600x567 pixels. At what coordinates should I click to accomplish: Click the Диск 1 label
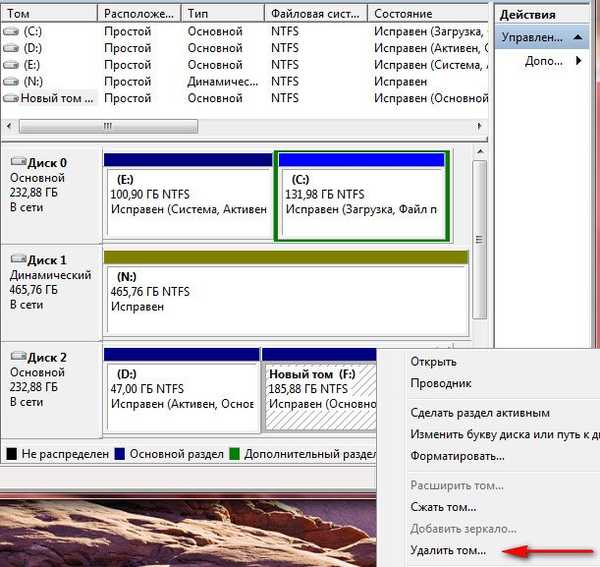(x=47, y=260)
